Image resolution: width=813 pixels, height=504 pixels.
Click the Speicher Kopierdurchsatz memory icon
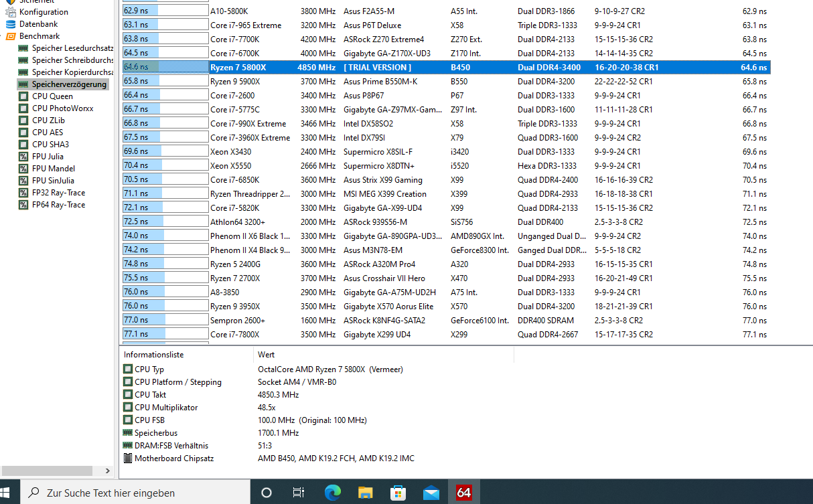coord(23,72)
